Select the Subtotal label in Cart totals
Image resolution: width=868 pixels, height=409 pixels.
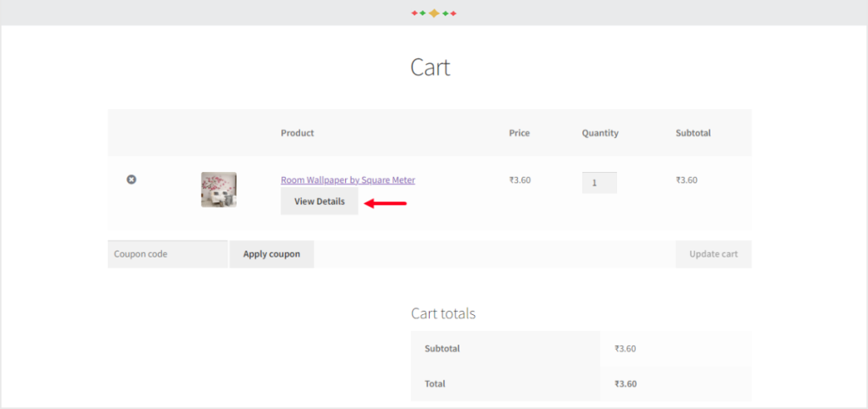point(442,349)
